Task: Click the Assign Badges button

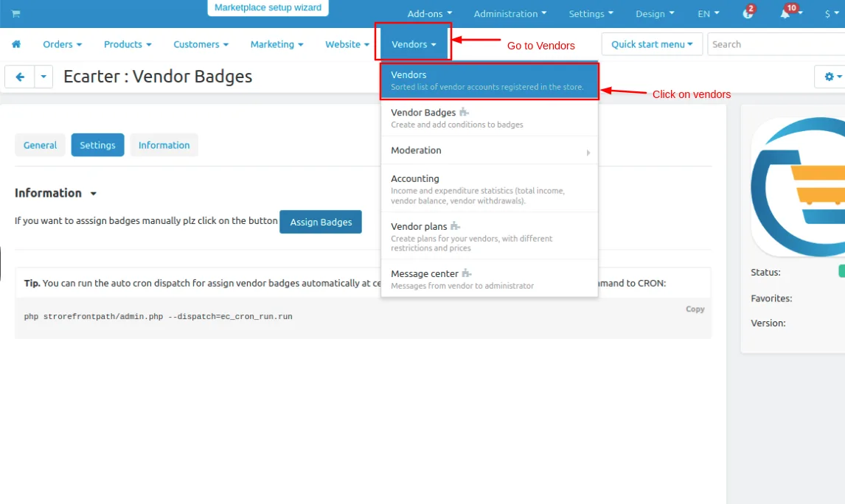Action: tap(321, 222)
